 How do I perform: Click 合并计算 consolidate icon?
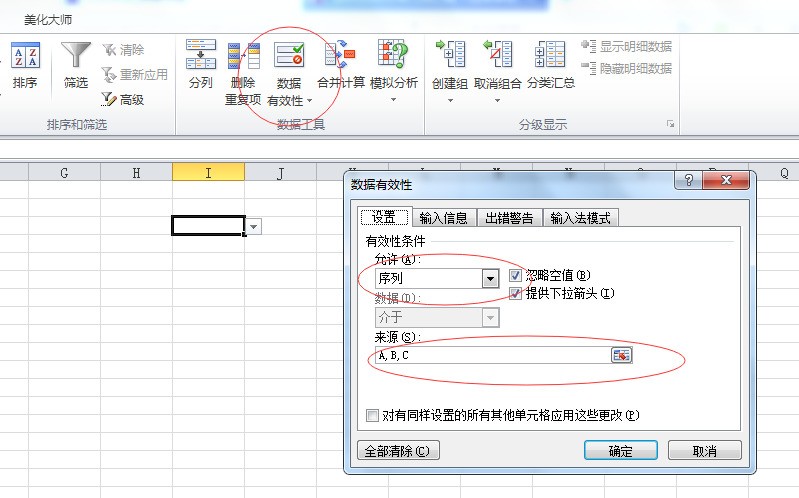340,55
